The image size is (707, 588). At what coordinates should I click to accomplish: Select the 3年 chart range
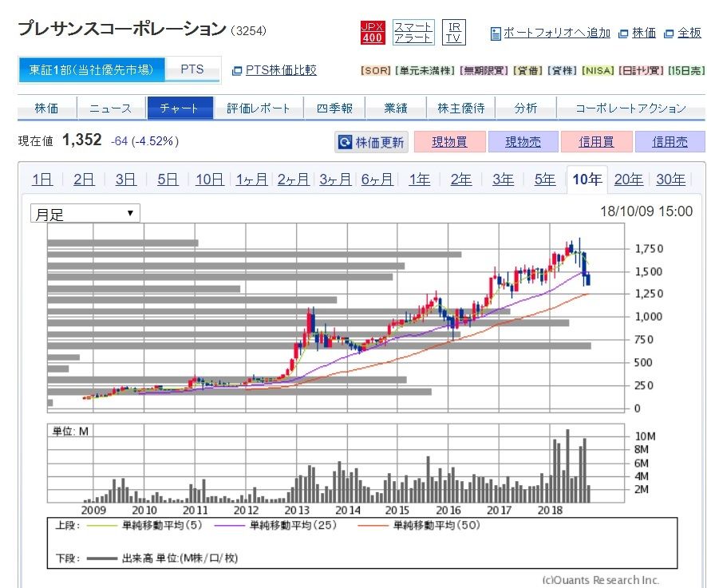[x=504, y=180]
